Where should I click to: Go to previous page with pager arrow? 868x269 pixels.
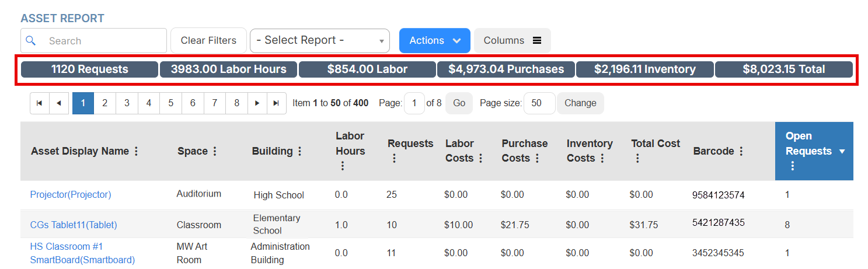pyautogui.click(x=59, y=103)
